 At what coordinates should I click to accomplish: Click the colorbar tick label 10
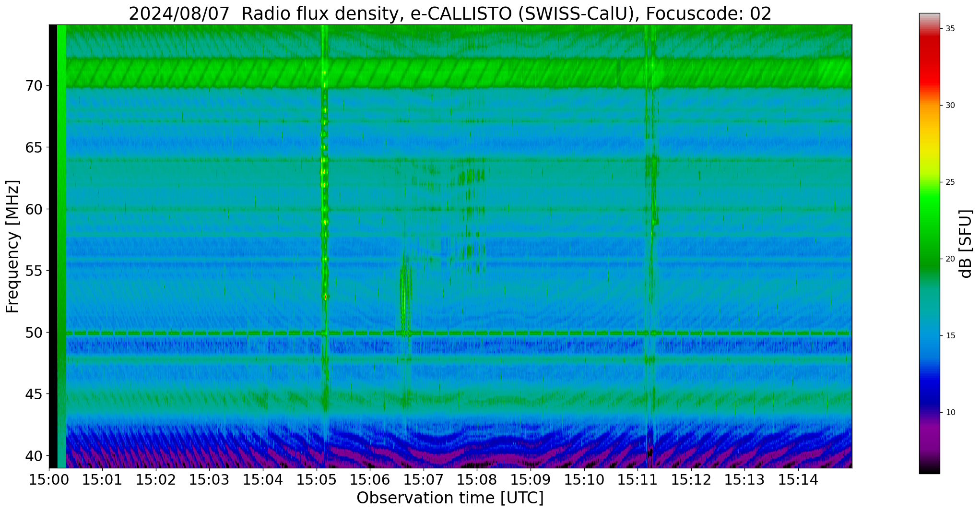[x=950, y=413]
